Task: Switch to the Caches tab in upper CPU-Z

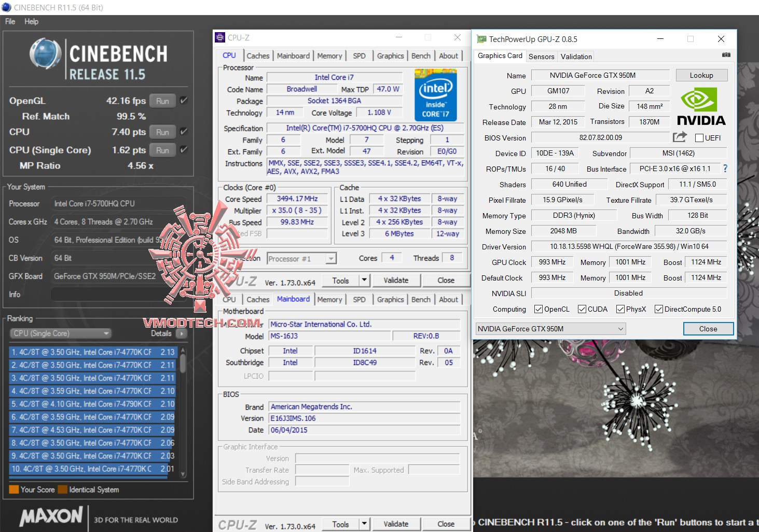Action: tap(258, 56)
